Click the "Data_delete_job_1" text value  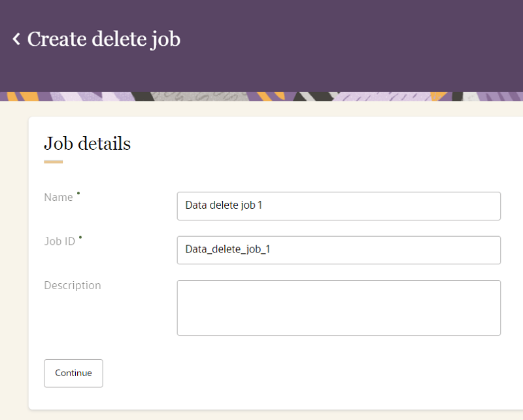(x=227, y=250)
